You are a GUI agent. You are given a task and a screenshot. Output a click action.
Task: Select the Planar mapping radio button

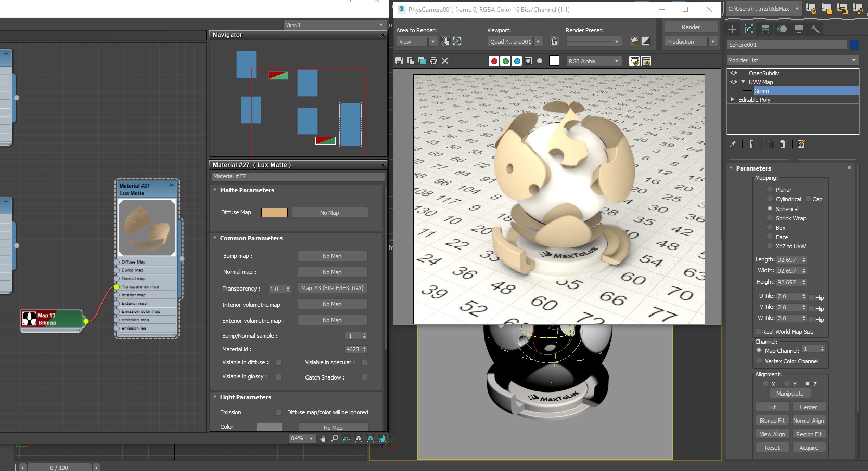point(770,189)
